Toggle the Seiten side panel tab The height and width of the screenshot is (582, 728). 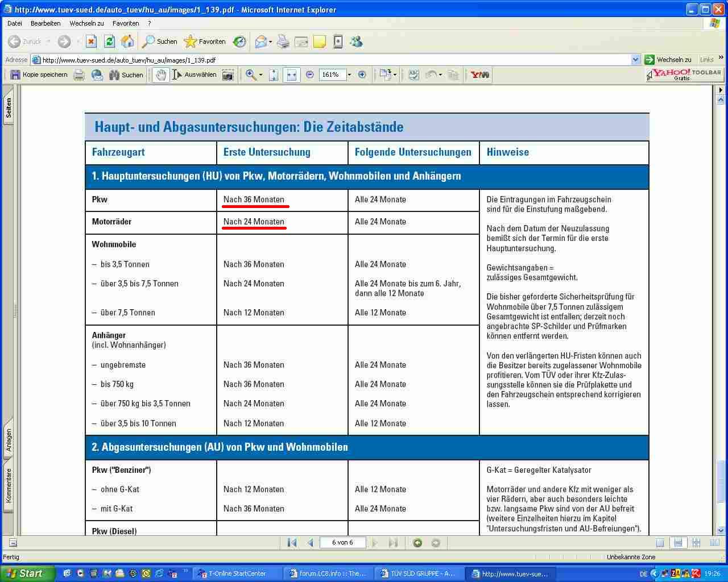tap(9, 108)
